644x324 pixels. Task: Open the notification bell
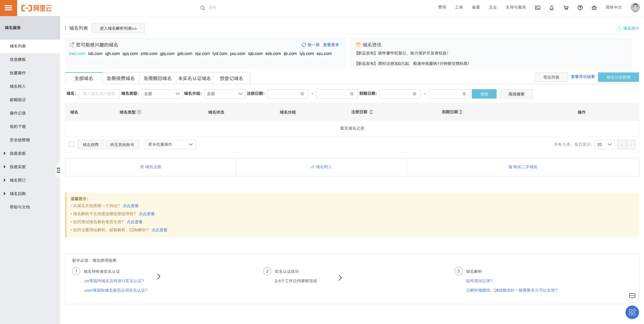[x=552, y=8]
